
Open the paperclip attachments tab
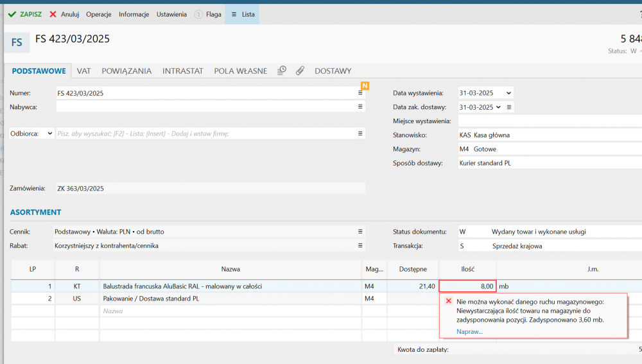coord(300,71)
